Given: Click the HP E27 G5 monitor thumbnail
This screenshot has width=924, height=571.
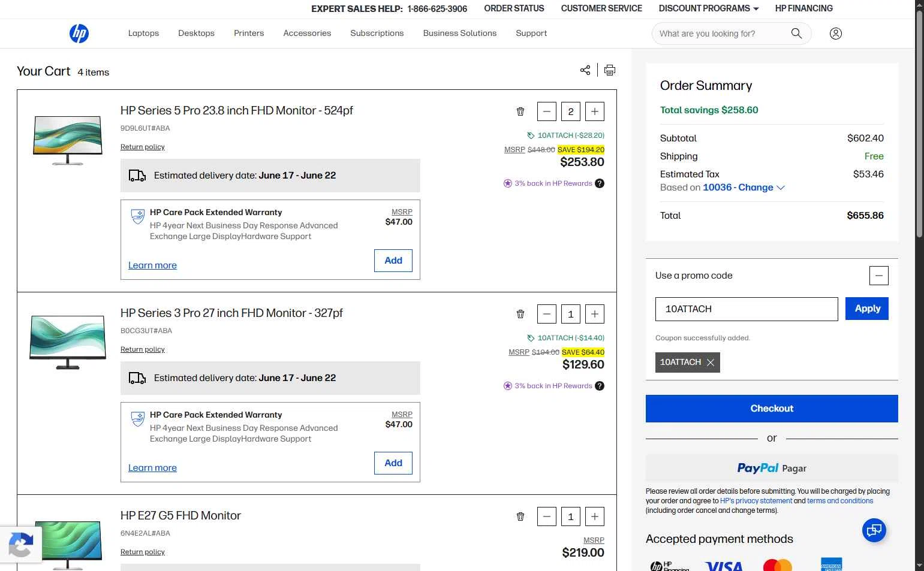Looking at the screenshot, I should pos(68,545).
